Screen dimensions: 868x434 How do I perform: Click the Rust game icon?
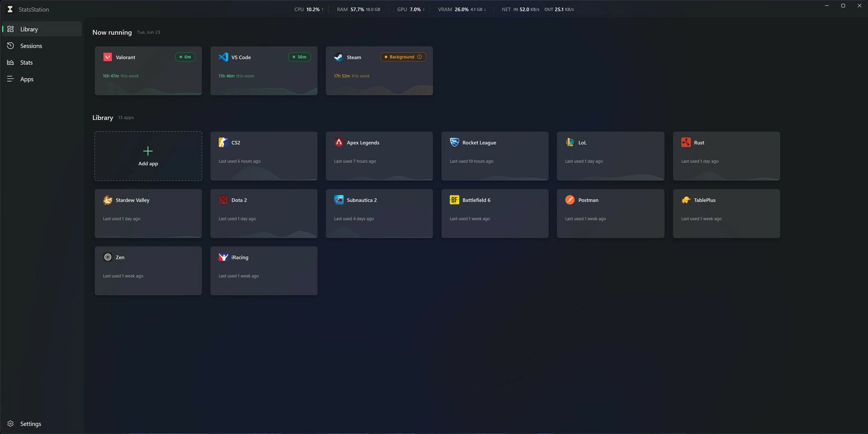tap(686, 142)
